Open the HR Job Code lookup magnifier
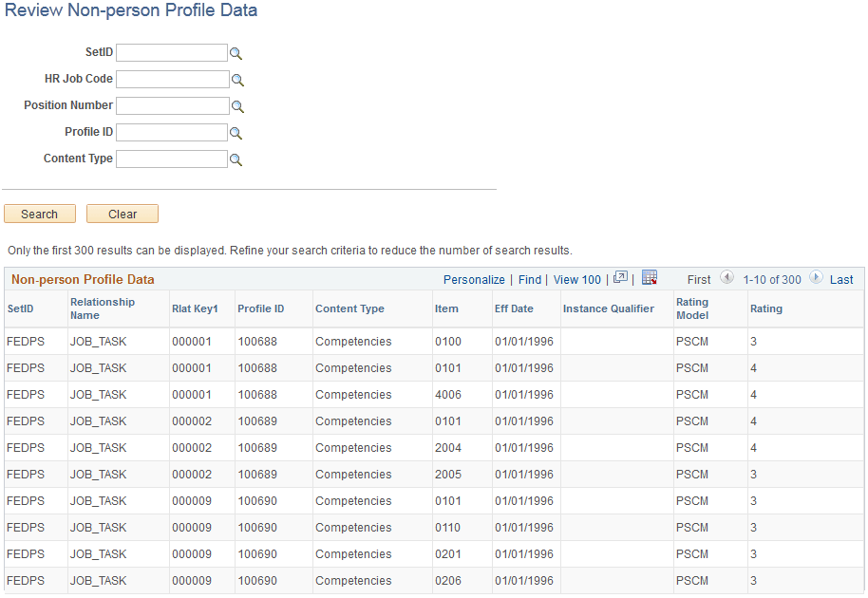 coord(236,80)
